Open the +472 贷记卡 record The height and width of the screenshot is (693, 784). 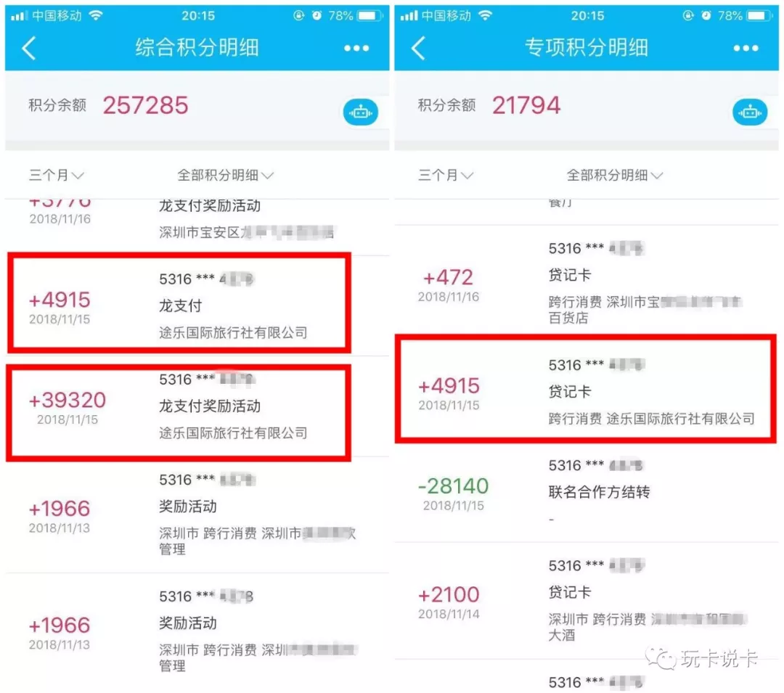tap(586, 283)
